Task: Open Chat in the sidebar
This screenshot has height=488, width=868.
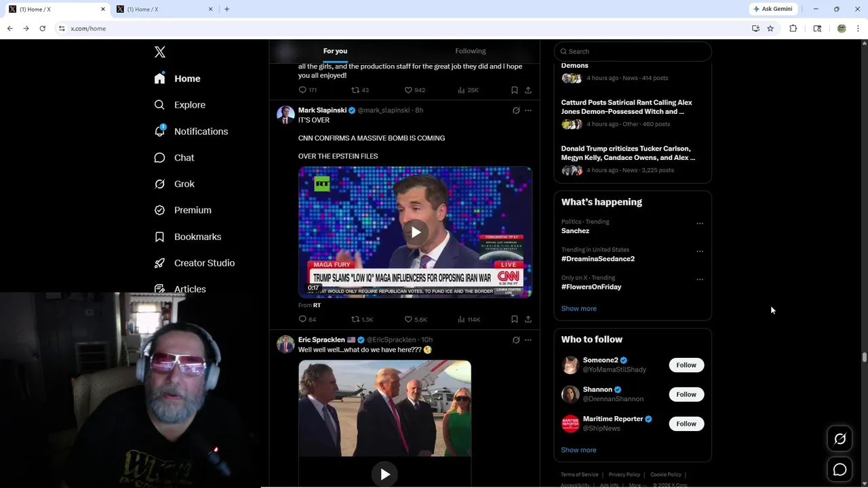Action: tap(174, 157)
